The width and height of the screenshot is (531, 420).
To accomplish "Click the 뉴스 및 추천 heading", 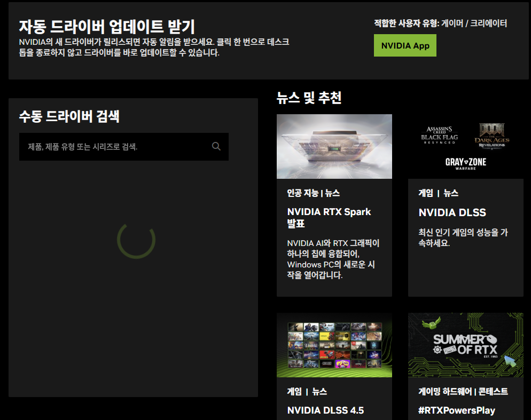I will tap(309, 98).
